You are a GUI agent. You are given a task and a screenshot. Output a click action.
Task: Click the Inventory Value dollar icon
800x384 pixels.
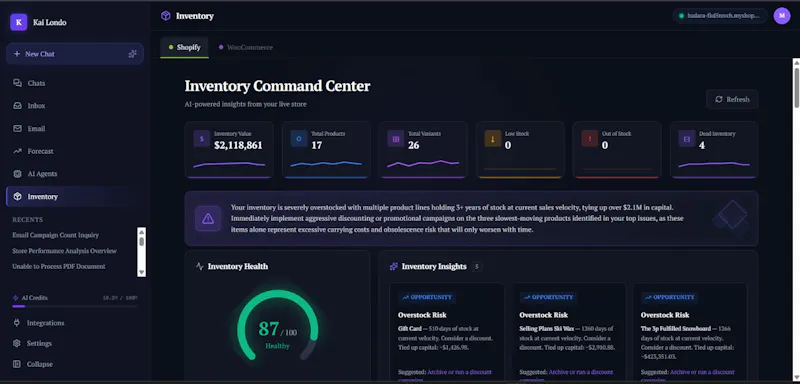tap(202, 139)
